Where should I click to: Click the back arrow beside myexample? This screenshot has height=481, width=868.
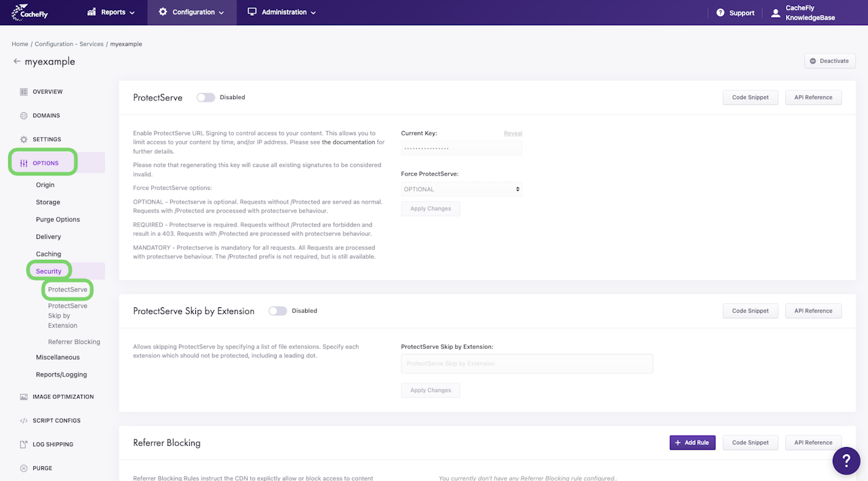(17, 62)
